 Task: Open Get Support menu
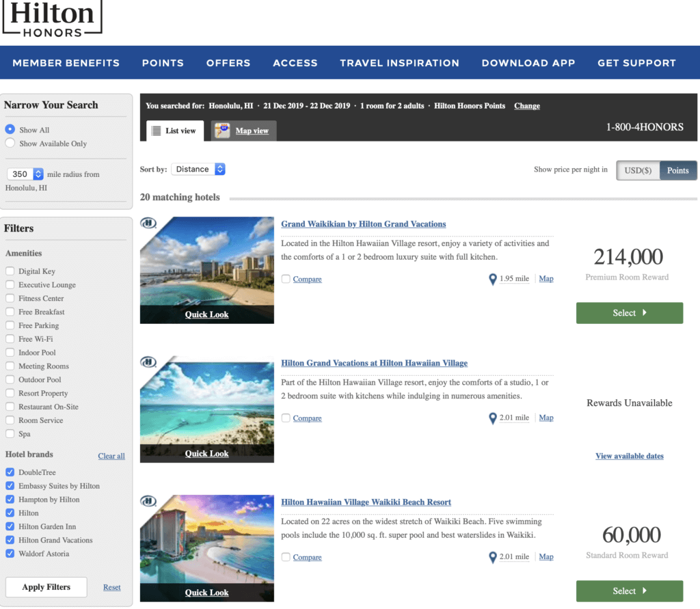click(x=636, y=63)
